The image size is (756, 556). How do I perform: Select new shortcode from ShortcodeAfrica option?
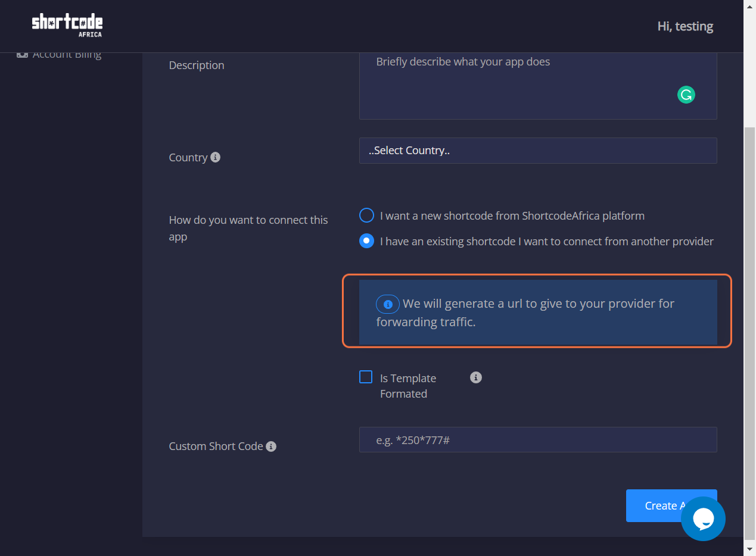click(366, 215)
